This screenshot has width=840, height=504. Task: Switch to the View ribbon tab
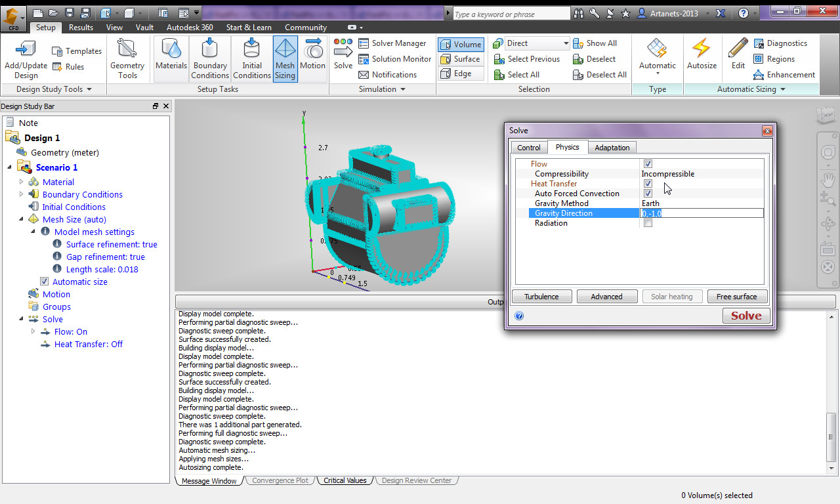coord(114,28)
